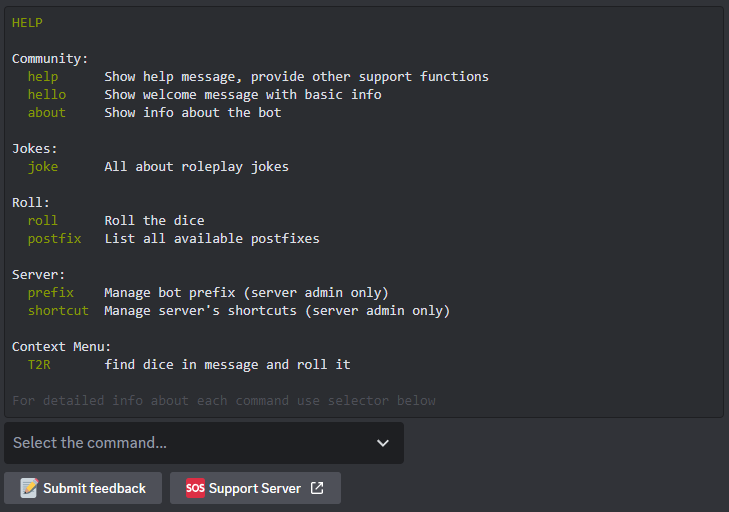Select the "postfix" command name
The height and width of the screenshot is (512, 729).
point(55,239)
